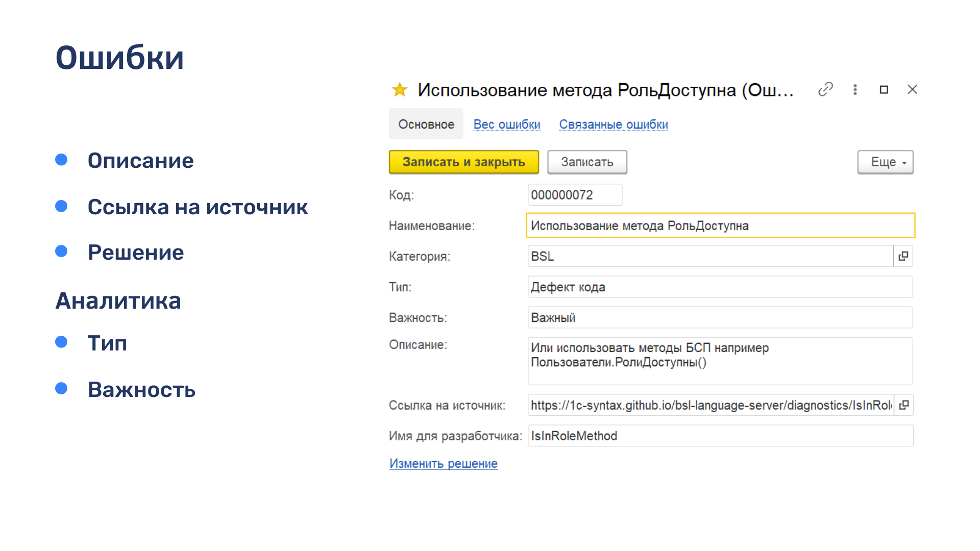
Task: Close the error form window
Action: click(913, 90)
